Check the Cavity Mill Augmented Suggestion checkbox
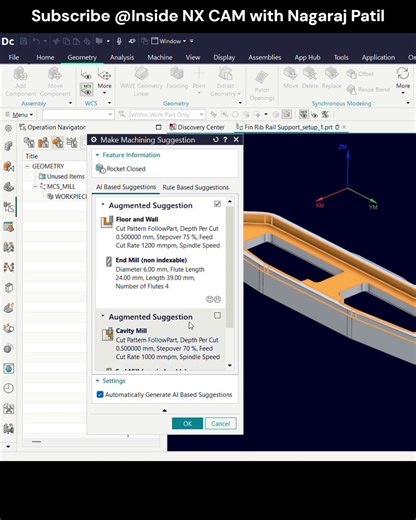The image size is (416, 520). click(x=217, y=315)
